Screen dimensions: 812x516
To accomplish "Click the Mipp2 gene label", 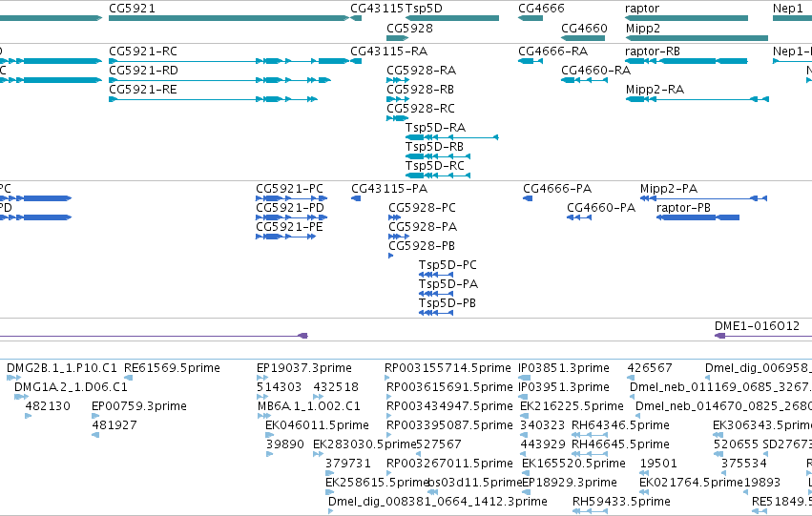I will point(643,28).
